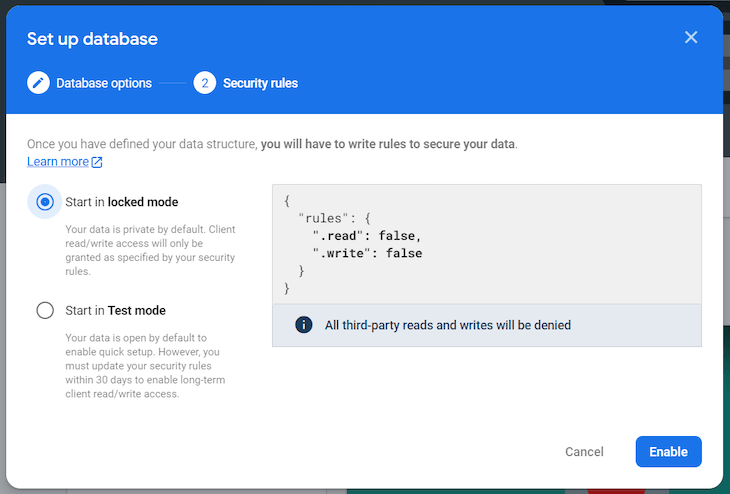This screenshot has width=730, height=494.
Task: Click the locked mode description text
Action: (150, 250)
